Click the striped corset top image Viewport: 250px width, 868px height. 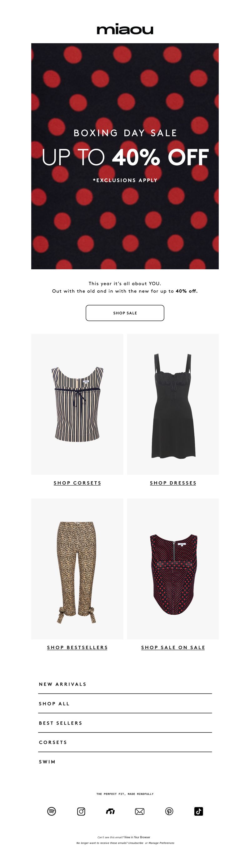(77, 404)
